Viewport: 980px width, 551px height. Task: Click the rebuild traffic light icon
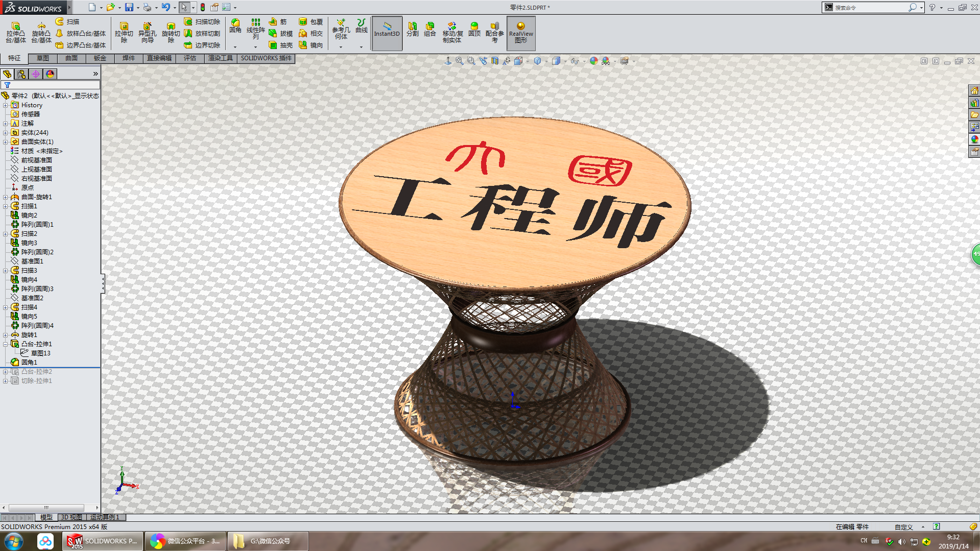tap(203, 7)
